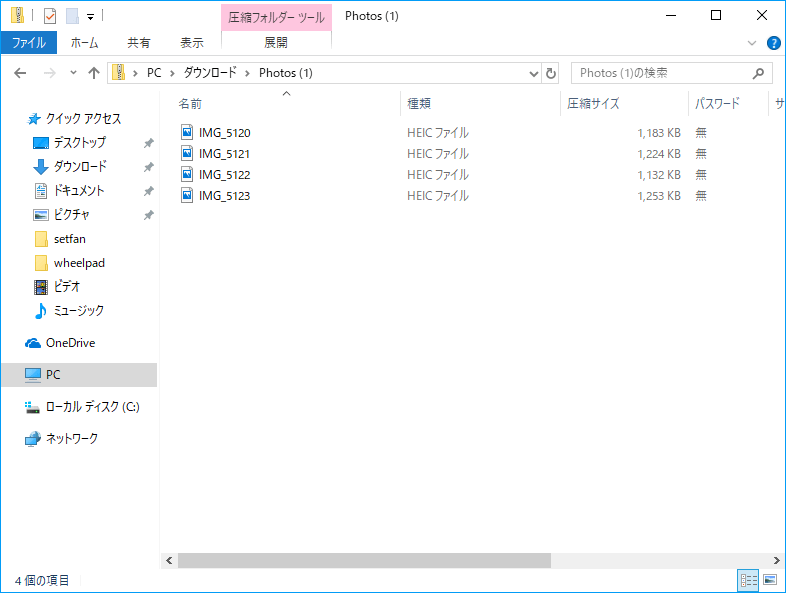Image resolution: width=786 pixels, height=593 pixels.
Task: Click ダウンロード in the address breadcrumb
Action: click(x=211, y=73)
